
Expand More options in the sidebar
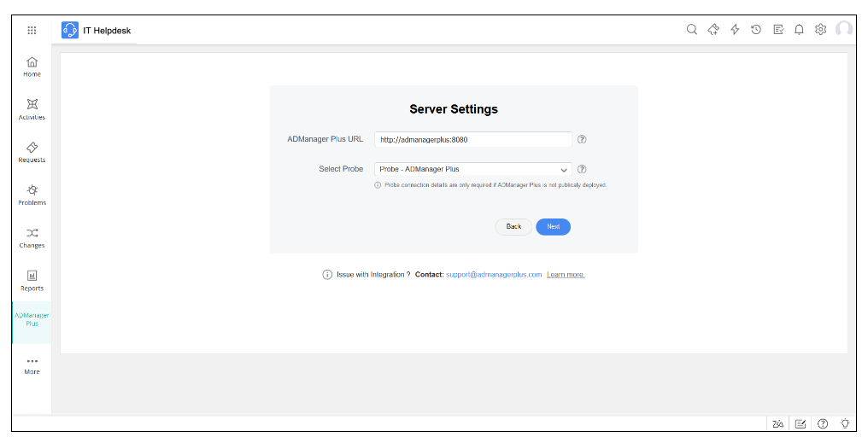click(x=32, y=365)
